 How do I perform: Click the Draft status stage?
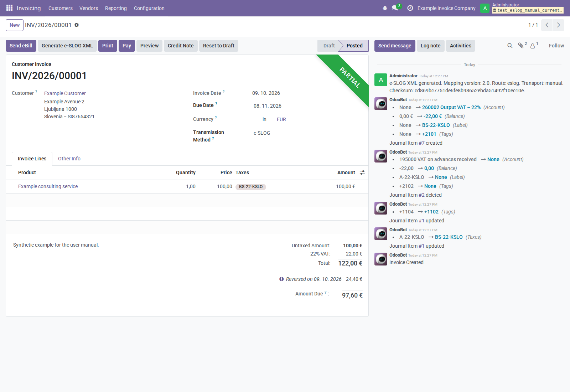tap(329, 46)
